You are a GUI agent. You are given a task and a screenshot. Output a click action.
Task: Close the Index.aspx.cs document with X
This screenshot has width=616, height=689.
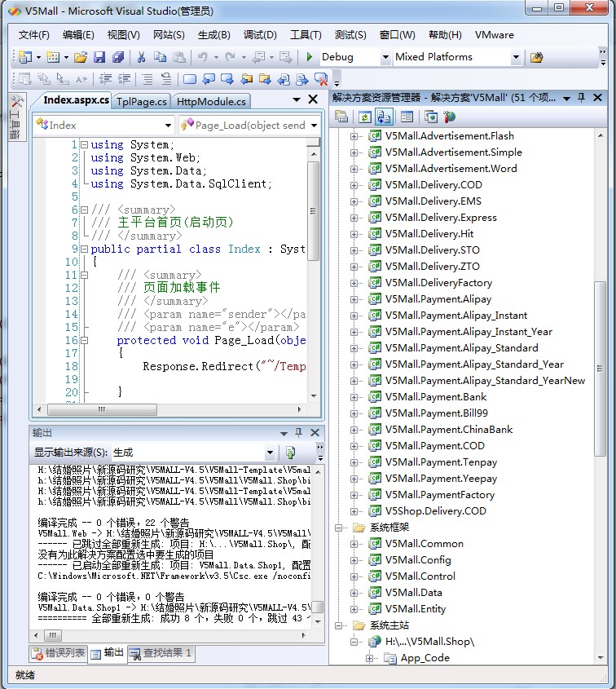pyautogui.click(x=313, y=99)
